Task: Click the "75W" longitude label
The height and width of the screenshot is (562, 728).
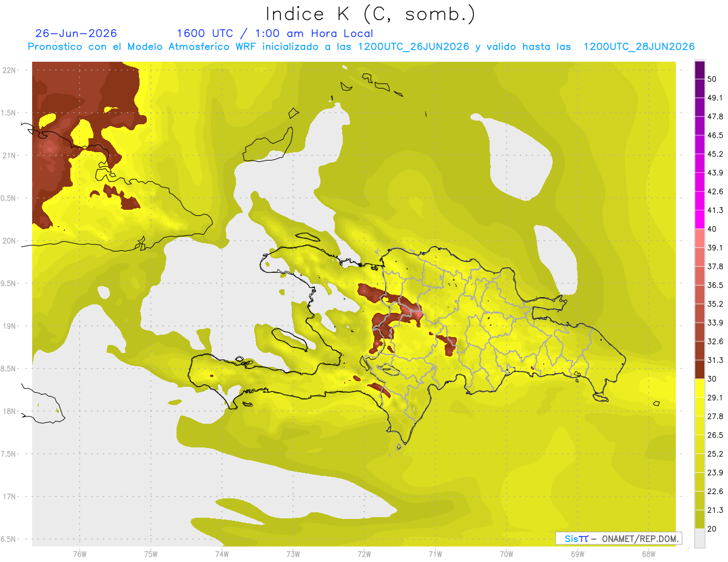Action: 150,554
